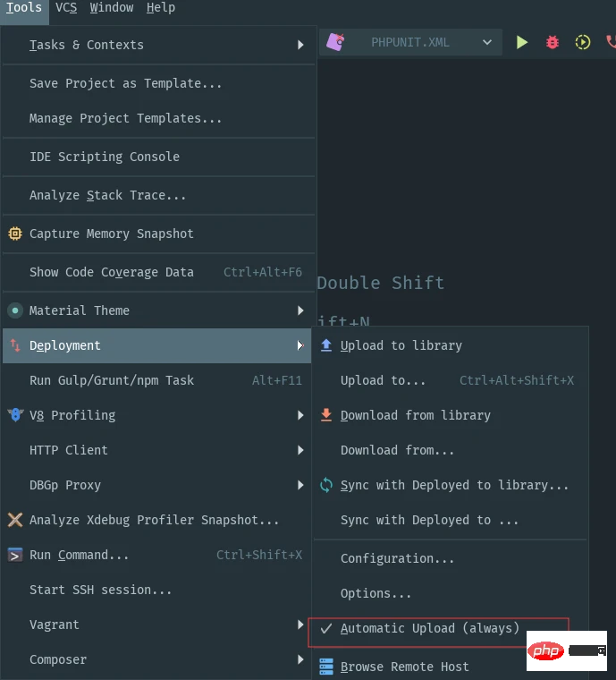Viewport: 616px width, 680px height.
Task: Open the Window menu
Action: click(x=112, y=8)
